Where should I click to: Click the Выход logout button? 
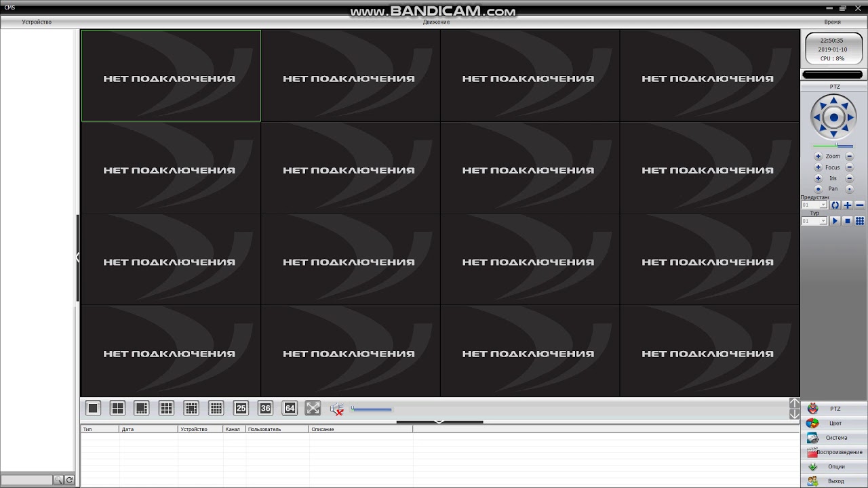pyautogui.click(x=834, y=481)
